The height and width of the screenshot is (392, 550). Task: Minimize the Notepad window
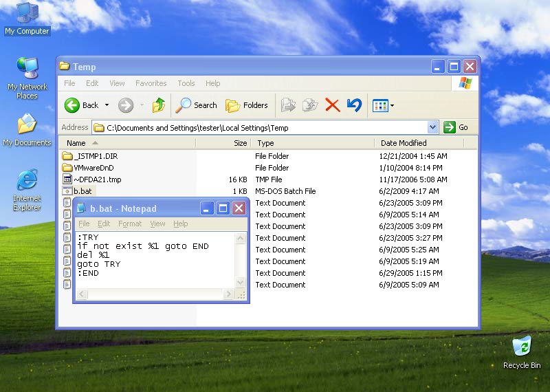pyautogui.click(x=206, y=208)
